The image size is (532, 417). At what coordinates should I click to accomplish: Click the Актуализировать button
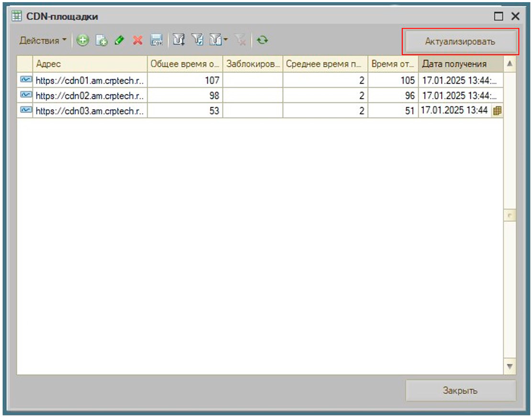pyautogui.click(x=460, y=41)
